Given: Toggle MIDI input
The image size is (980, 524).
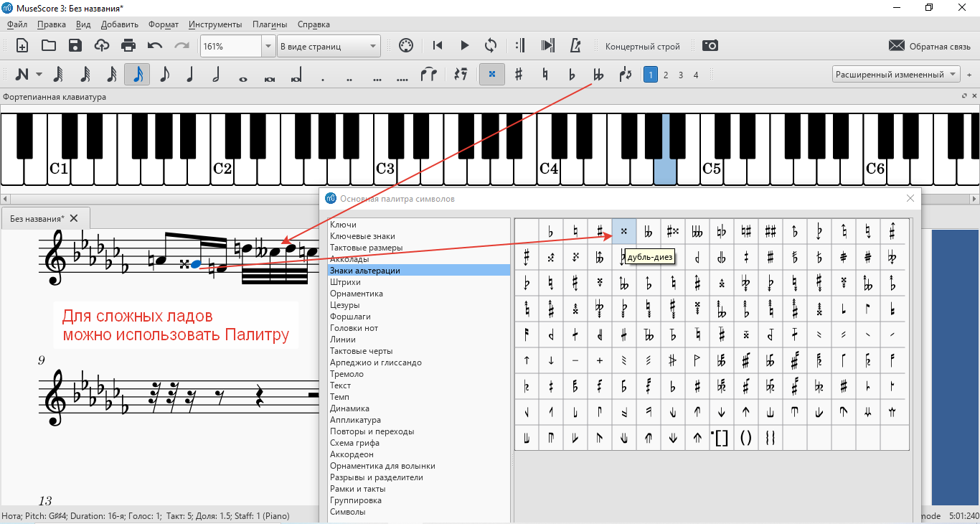Looking at the screenshot, I should (x=406, y=46).
